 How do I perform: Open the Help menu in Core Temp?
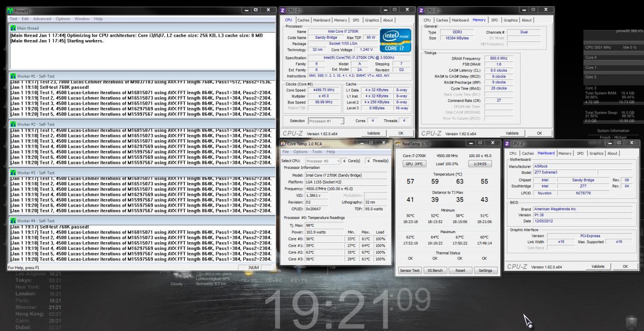331,152
